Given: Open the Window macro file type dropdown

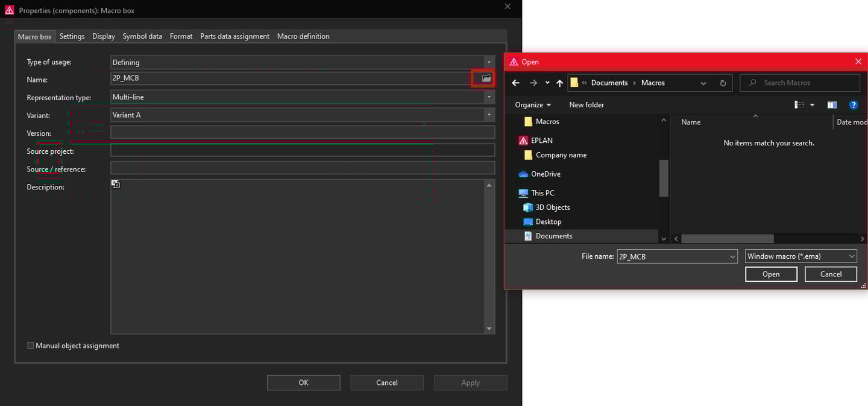Looking at the screenshot, I should [x=801, y=256].
